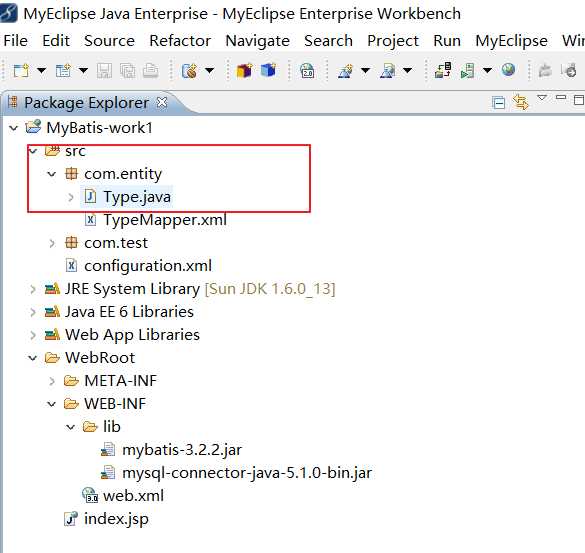
Task: Select configuration.xml file
Action: click(148, 266)
